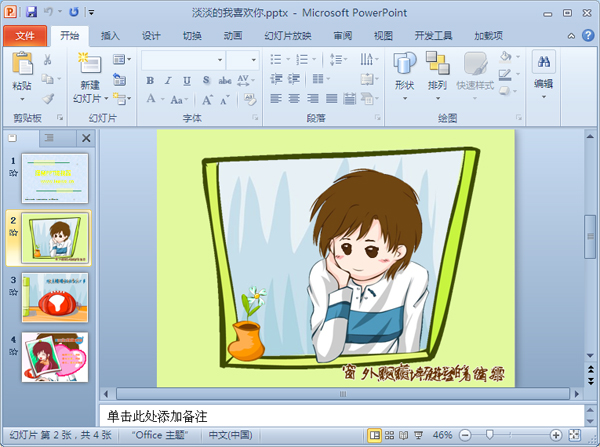This screenshot has width=600, height=447.
Task: Decrease font size with the small A
Action: coord(225,100)
